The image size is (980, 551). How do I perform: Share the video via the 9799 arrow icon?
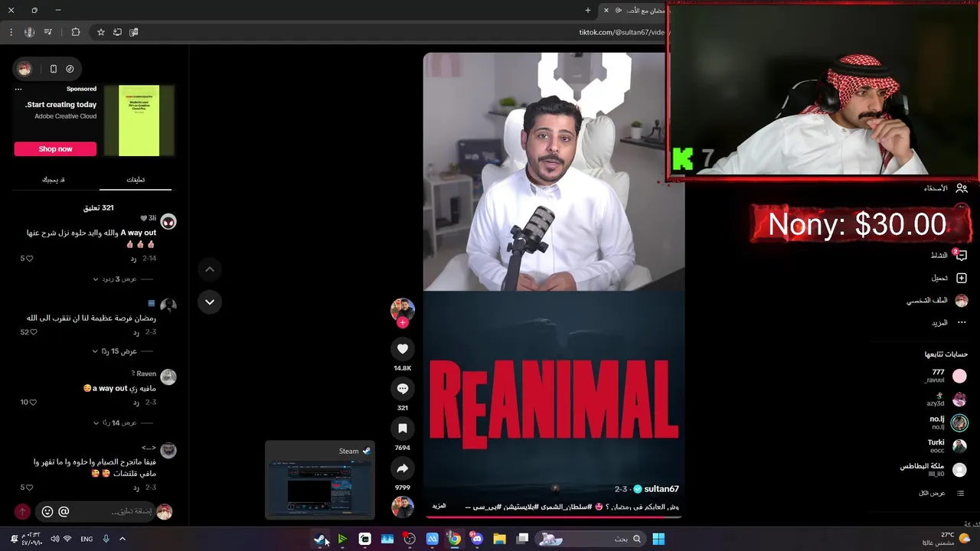403,468
